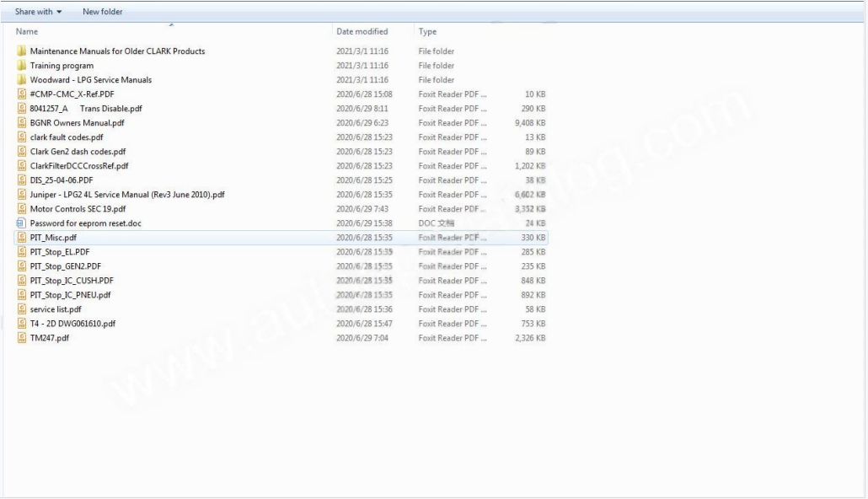
Task: Click the New folder button
Action: [102, 12]
